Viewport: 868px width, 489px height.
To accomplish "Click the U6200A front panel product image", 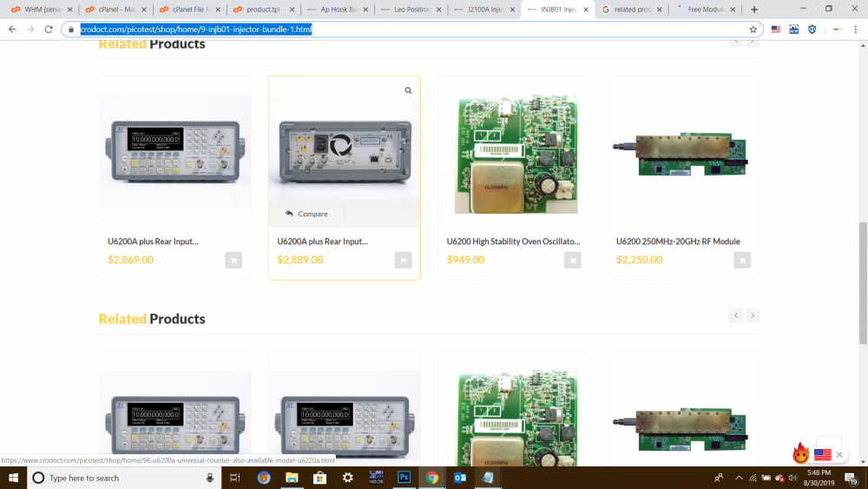I will [x=175, y=151].
